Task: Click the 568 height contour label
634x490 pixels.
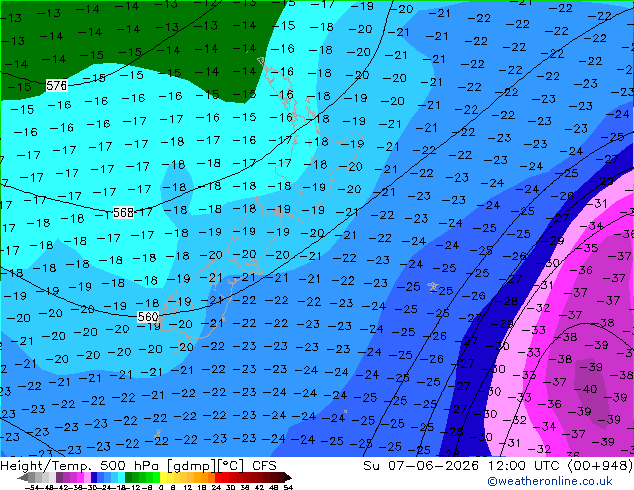Action: tap(123, 212)
